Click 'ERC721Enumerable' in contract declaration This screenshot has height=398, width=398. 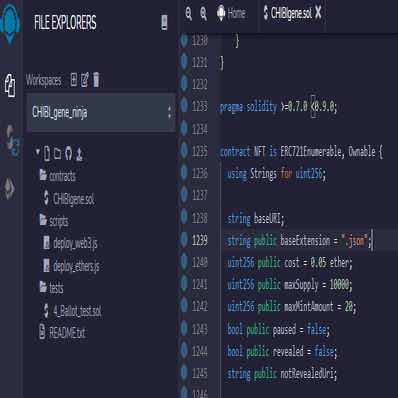pyautogui.click(x=311, y=152)
